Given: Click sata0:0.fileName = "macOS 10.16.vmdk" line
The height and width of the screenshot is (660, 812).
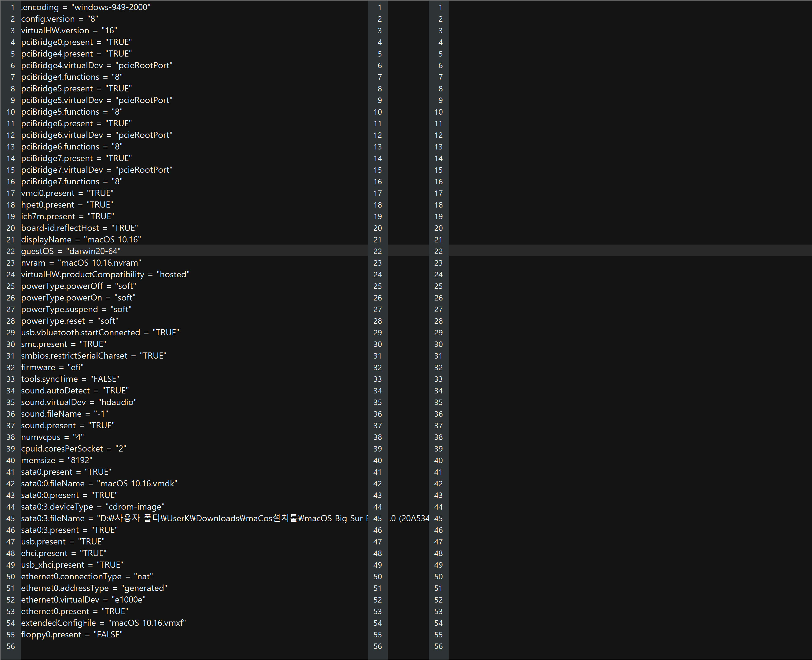Looking at the screenshot, I should 99,484.
